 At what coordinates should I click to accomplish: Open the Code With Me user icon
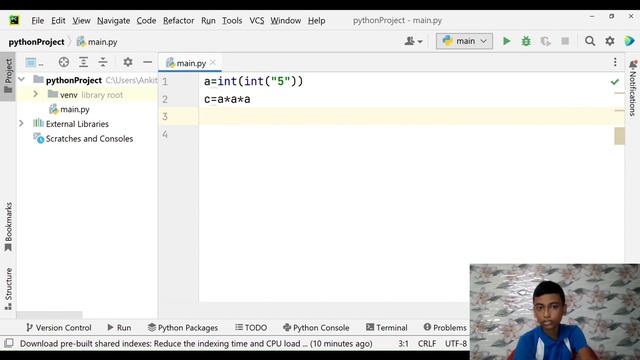(413, 41)
